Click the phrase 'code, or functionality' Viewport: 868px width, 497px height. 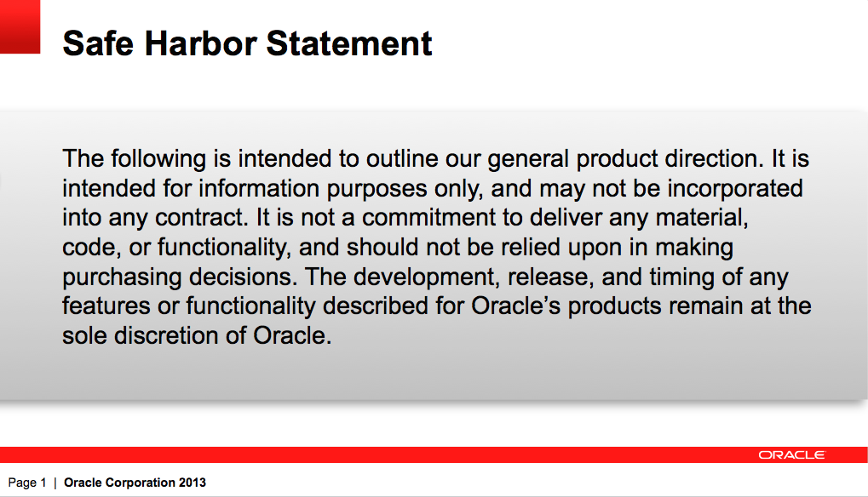point(176,248)
